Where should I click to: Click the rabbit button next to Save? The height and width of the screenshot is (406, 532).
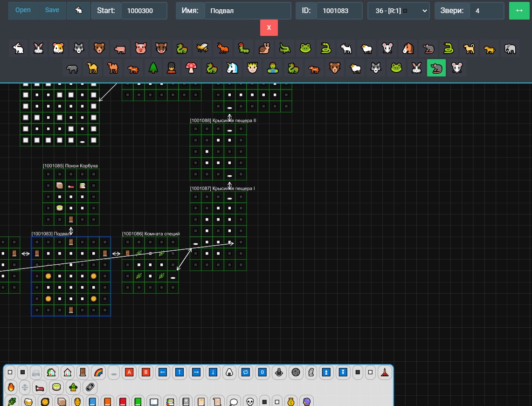pos(78,10)
